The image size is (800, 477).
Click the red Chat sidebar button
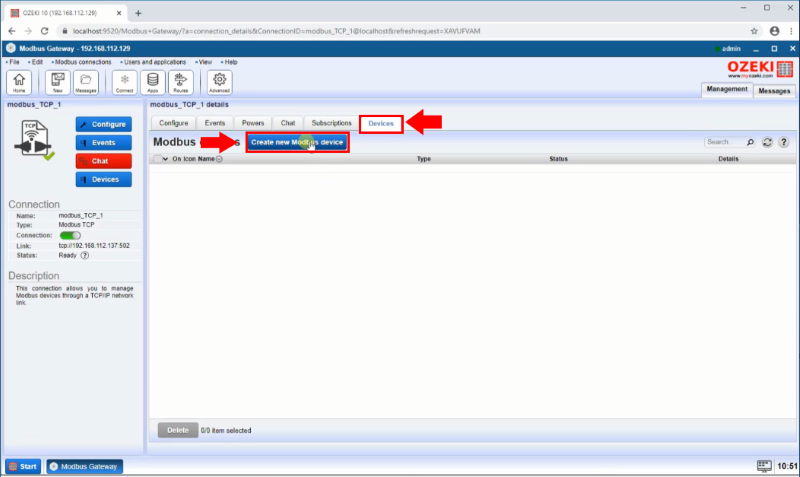pyautogui.click(x=104, y=161)
